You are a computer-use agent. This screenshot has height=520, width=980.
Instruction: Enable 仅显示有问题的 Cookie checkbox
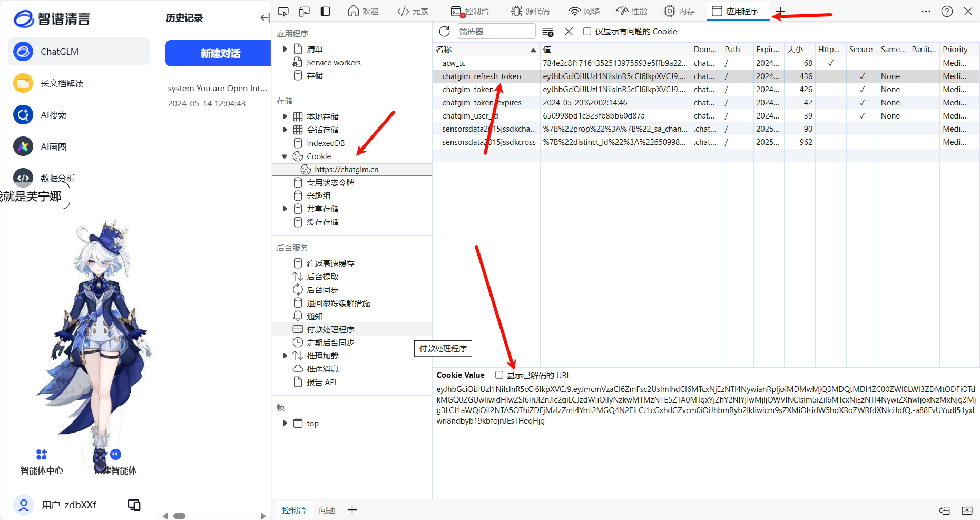click(587, 32)
